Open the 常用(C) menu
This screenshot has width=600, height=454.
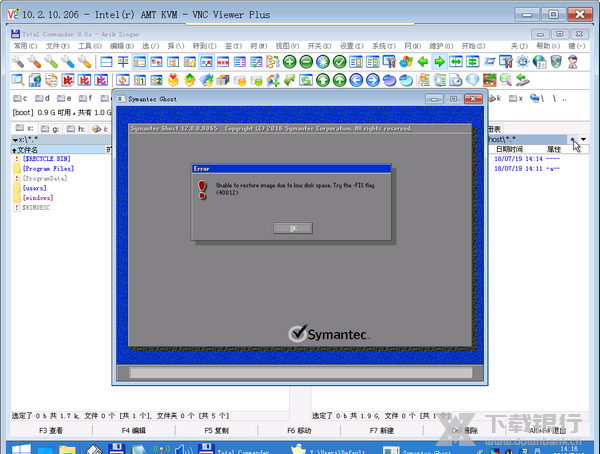point(26,46)
